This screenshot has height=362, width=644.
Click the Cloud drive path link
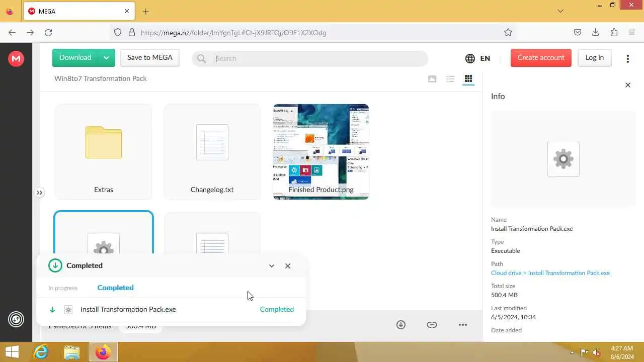click(x=550, y=273)
